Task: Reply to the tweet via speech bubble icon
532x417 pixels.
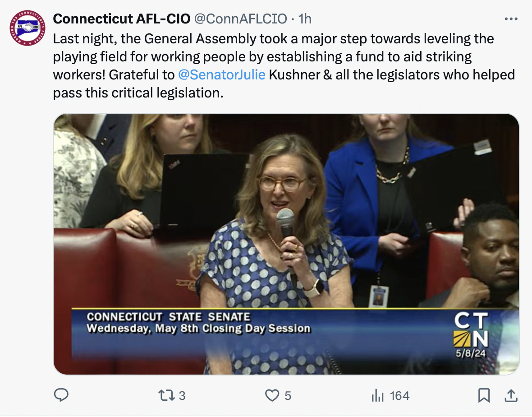Action: pos(61,395)
